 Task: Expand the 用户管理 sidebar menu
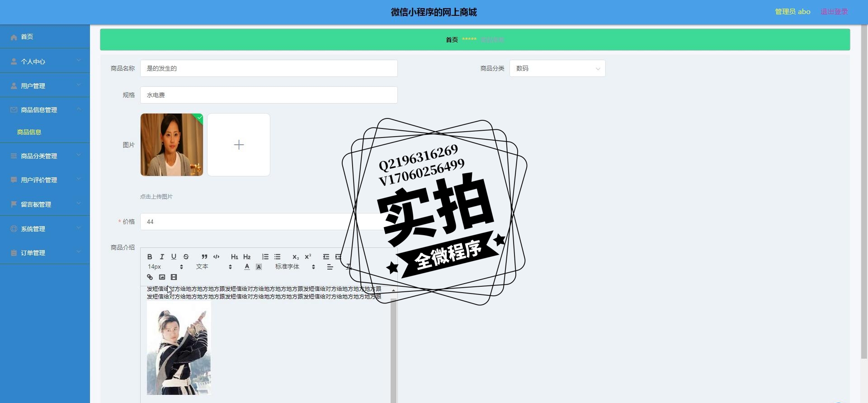click(45, 85)
